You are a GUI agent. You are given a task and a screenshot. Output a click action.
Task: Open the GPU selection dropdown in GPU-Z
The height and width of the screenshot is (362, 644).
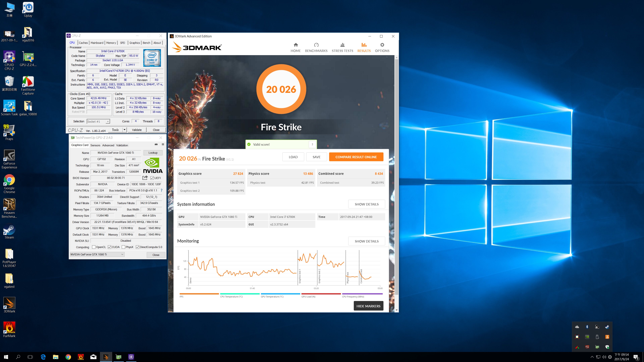(97, 254)
